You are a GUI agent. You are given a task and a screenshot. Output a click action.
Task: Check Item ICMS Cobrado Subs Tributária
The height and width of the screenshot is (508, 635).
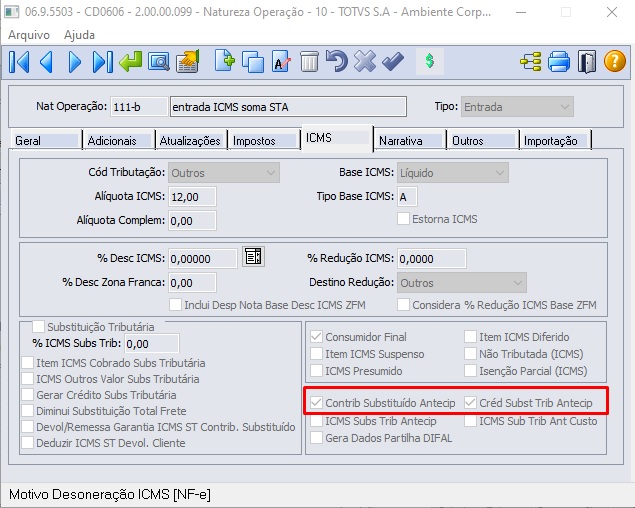(x=28, y=363)
